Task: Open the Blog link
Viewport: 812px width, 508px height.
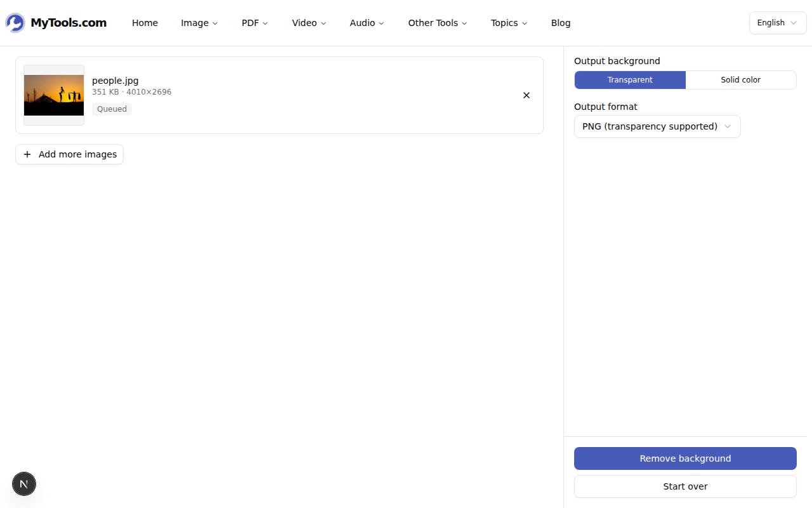Action: (561, 23)
